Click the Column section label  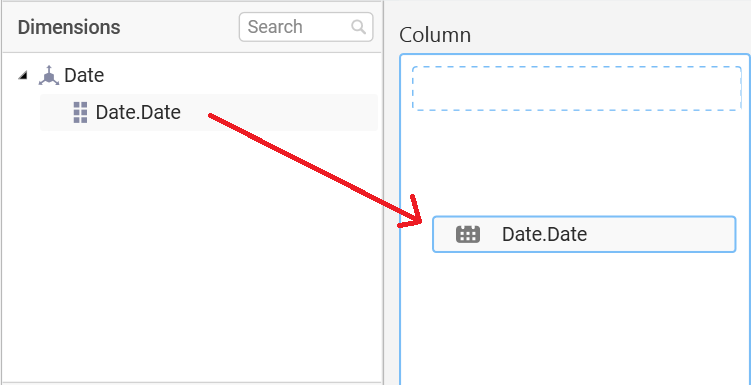(x=435, y=35)
